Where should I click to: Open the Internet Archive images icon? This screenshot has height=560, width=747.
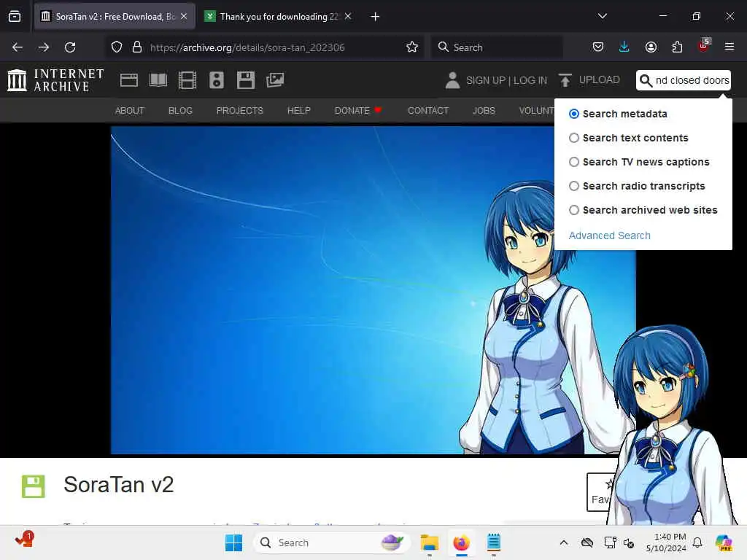coord(275,80)
